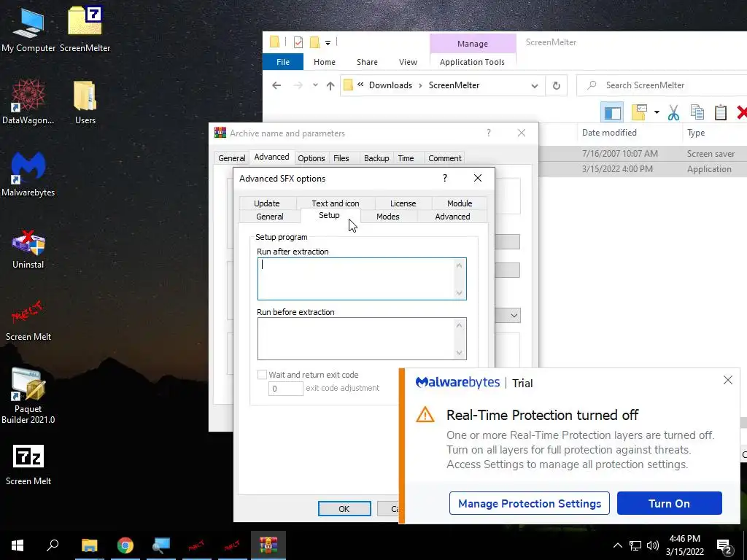The image size is (747, 560).
Task: Go up one folder level in Explorer
Action: pos(330,85)
